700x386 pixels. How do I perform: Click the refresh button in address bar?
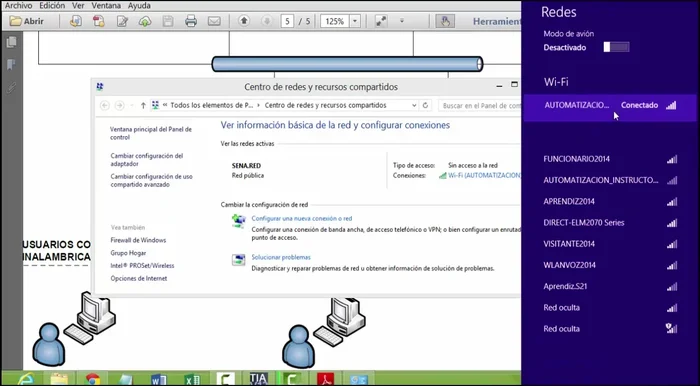coord(425,105)
